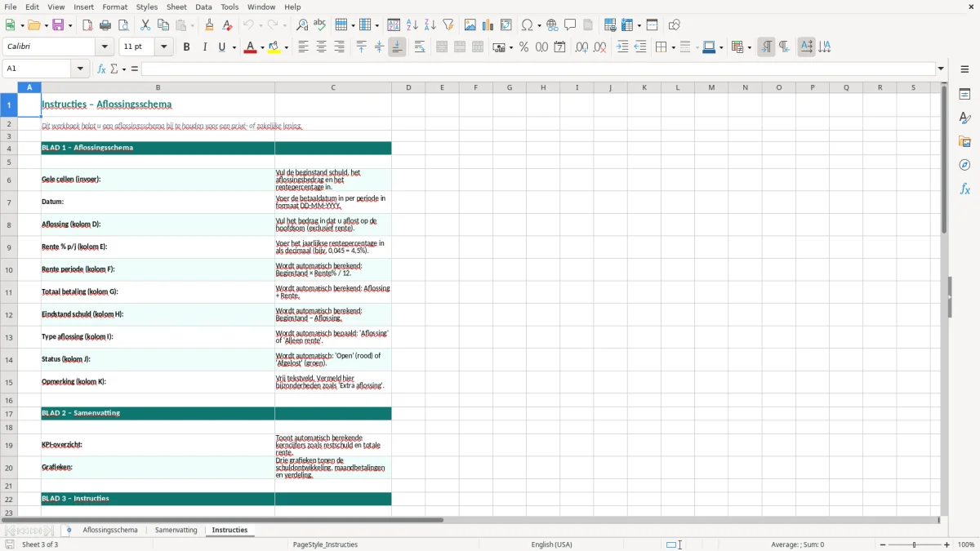Apply red font color swatch
The image size is (980, 551).
click(x=251, y=47)
